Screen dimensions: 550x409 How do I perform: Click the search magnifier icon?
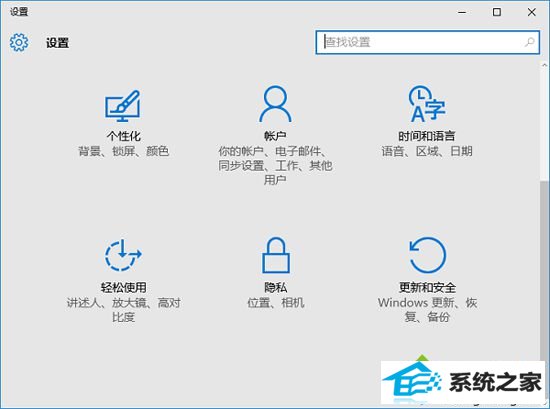pyautogui.click(x=529, y=42)
